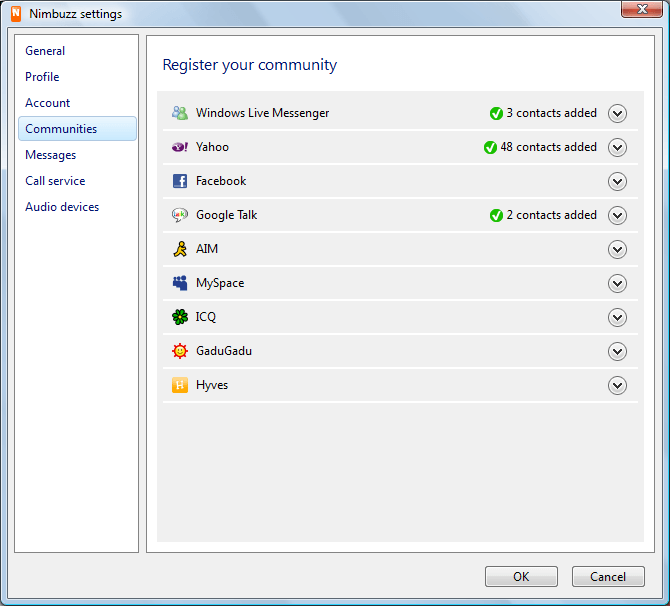Click the Cancel button
670x606 pixels.
pyautogui.click(x=607, y=576)
